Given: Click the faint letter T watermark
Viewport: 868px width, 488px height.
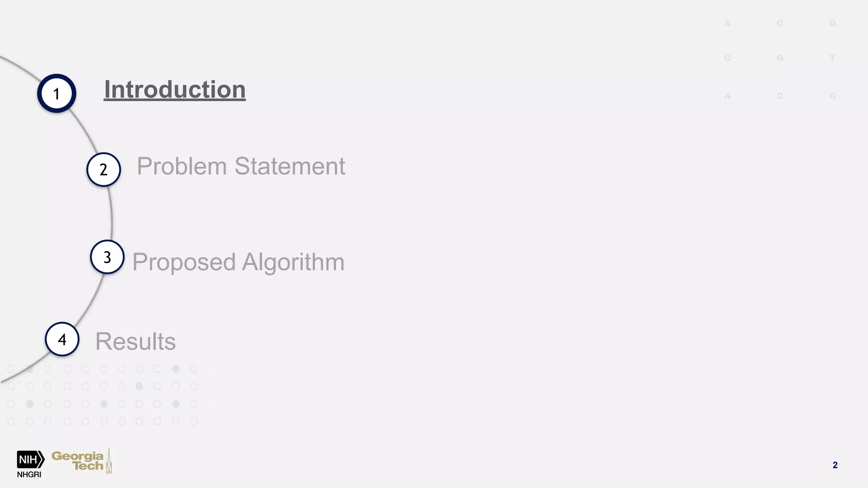Looking at the screenshot, I should [x=832, y=58].
